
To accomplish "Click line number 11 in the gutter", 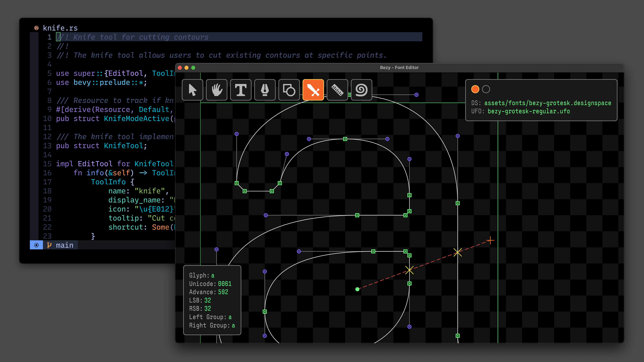I will pos(47,128).
